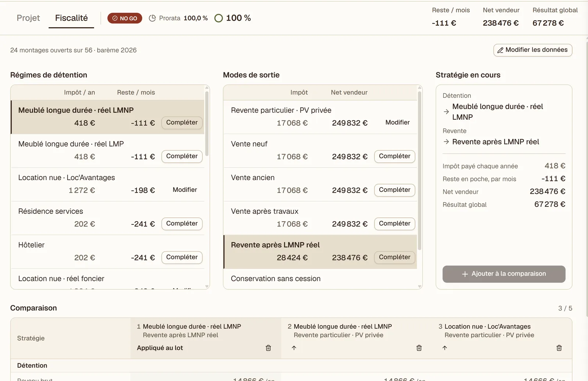The height and width of the screenshot is (381, 588).
Task: Complete the Vente neuf exit mode
Action: click(395, 157)
